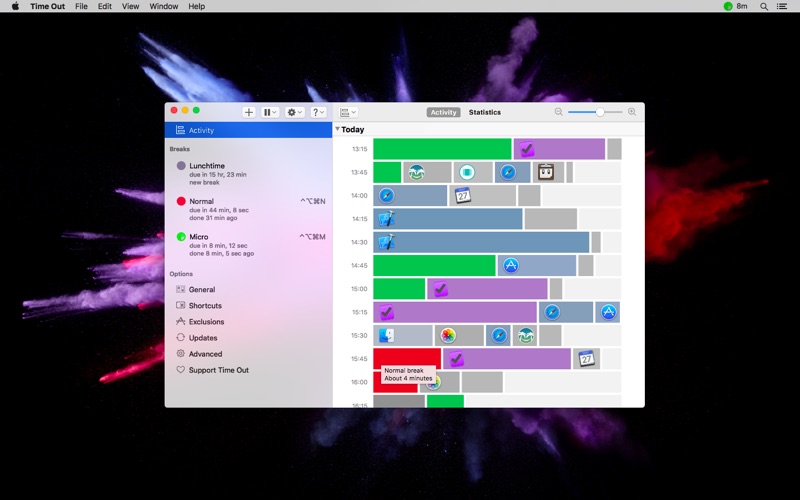Open the File menu

(x=81, y=6)
